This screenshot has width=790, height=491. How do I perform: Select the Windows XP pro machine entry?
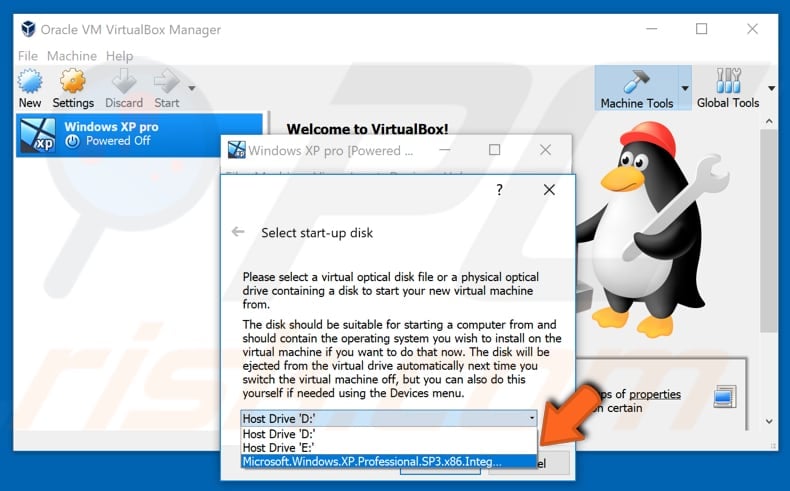140,135
